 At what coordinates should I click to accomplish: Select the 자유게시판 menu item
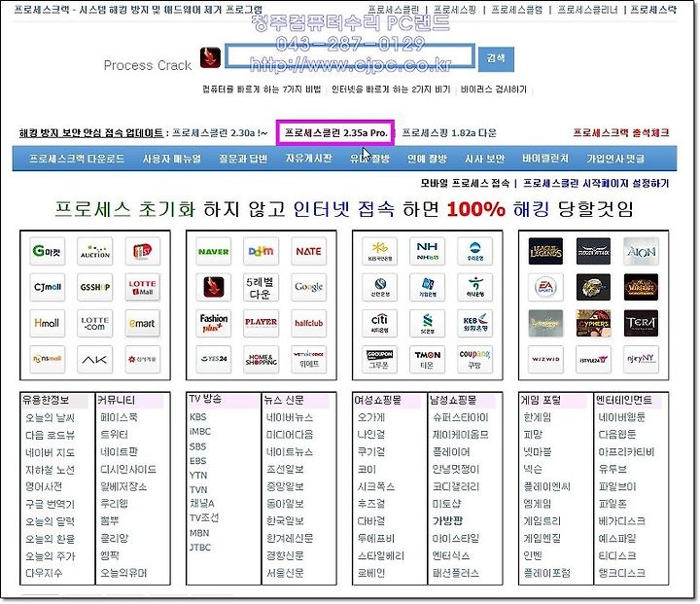tap(309, 159)
